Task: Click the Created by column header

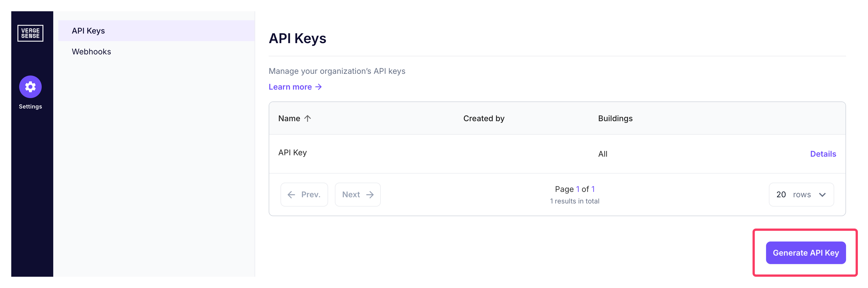Action: click(484, 118)
